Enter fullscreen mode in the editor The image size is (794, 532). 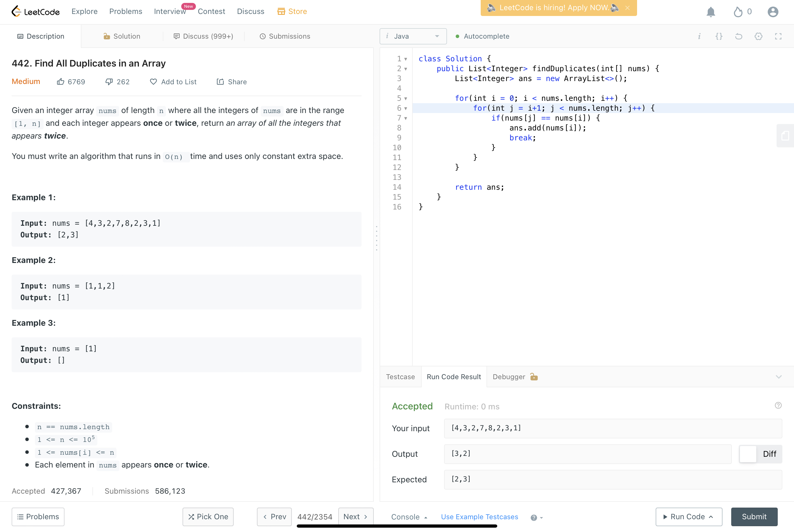[778, 36]
